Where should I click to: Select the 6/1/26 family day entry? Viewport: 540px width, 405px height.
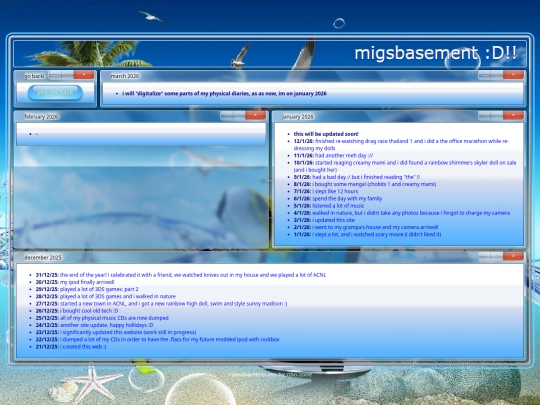[x=338, y=199]
